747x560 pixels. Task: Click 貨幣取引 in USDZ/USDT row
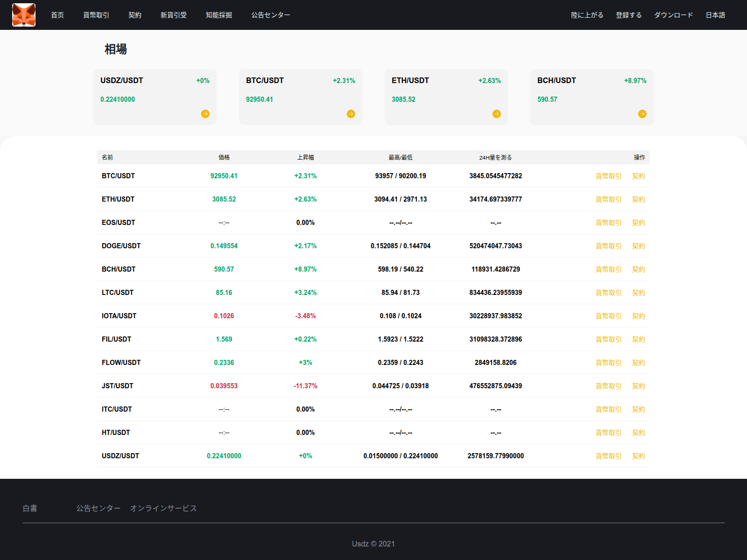[x=609, y=456]
